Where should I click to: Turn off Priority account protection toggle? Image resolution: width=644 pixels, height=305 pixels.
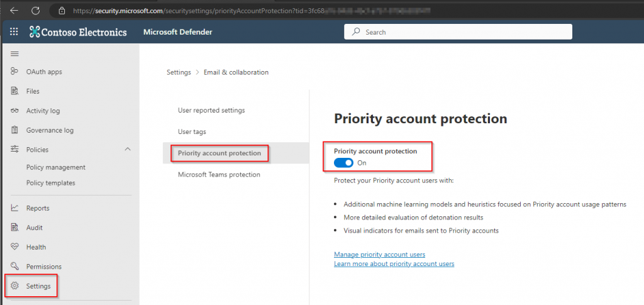343,163
